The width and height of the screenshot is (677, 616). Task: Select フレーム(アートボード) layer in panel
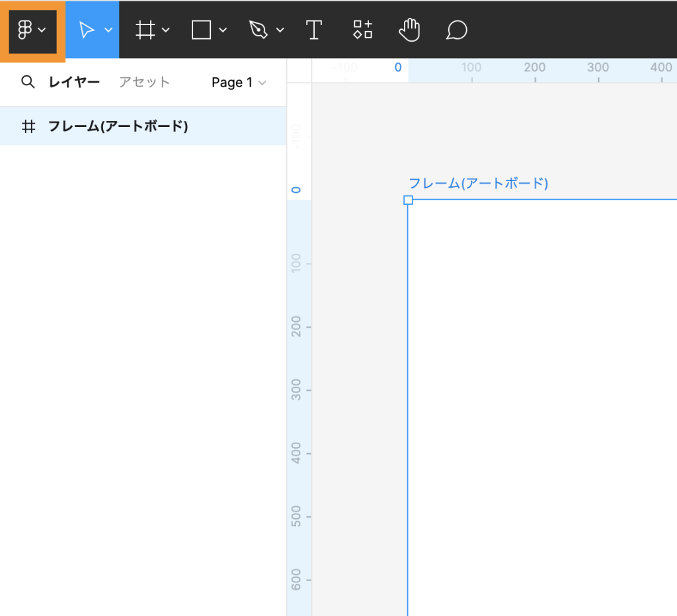pos(118,126)
